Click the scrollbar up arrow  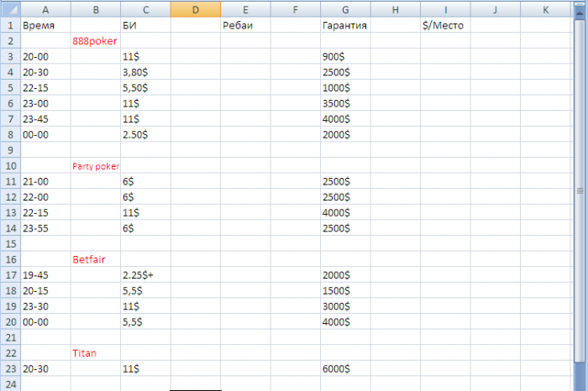[x=580, y=12]
